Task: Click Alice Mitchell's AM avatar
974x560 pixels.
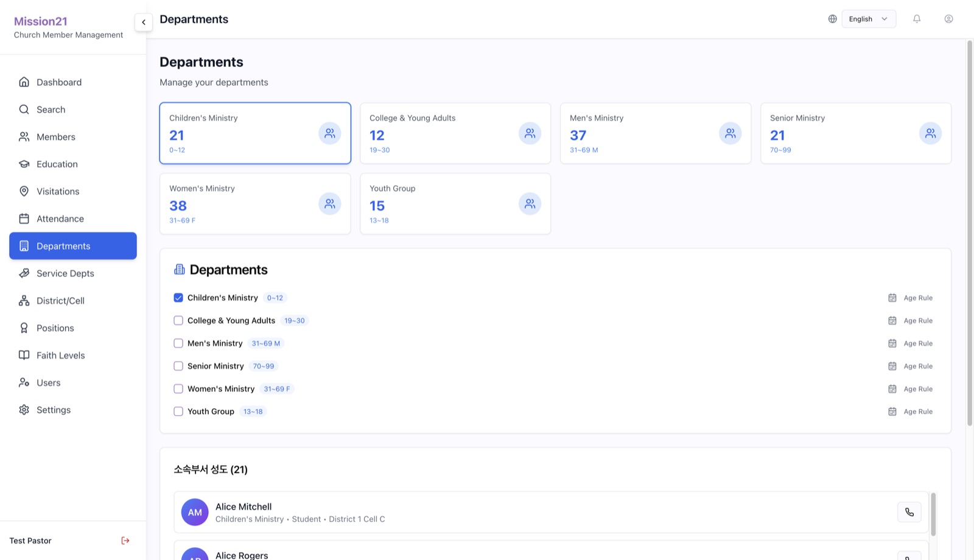Action: point(195,513)
